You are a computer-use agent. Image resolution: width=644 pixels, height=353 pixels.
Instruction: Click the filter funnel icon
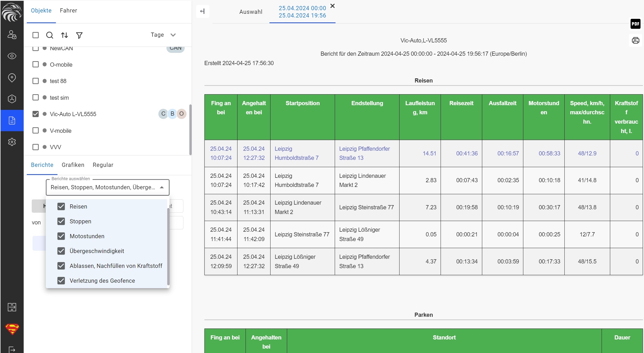pos(79,35)
